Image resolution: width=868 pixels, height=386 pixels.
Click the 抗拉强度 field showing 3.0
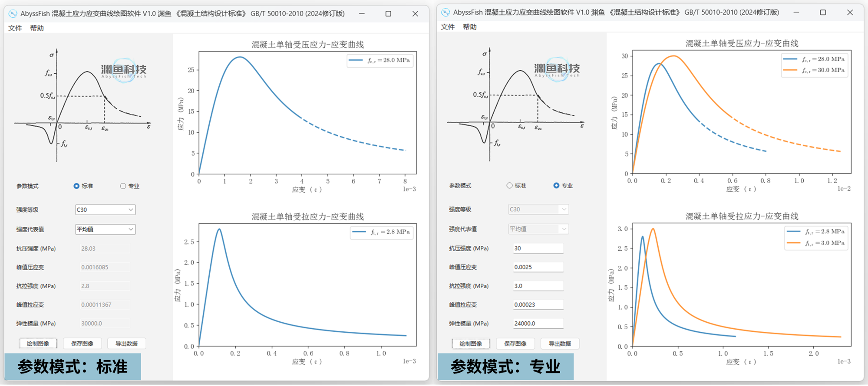click(538, 286)
